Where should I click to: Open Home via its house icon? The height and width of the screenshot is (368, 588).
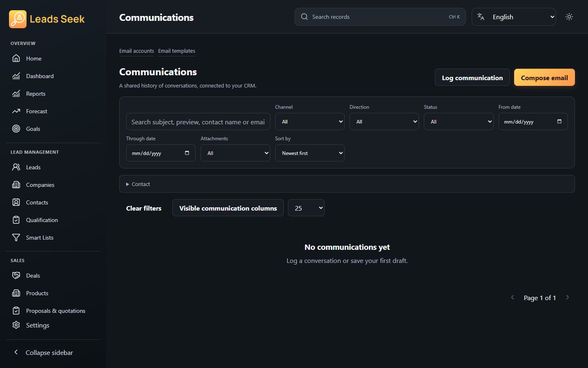point(16,58)
